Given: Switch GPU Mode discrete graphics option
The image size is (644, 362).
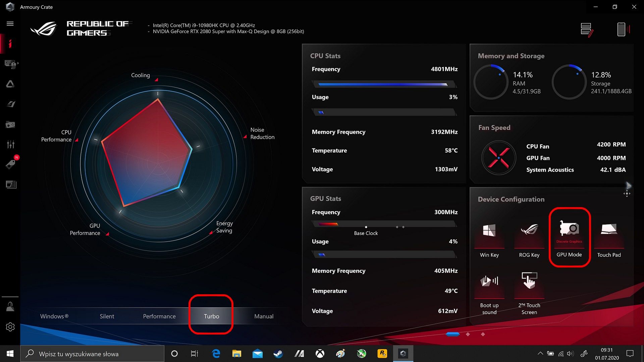Looking at the screenshot, I should (x=569, y=238).
